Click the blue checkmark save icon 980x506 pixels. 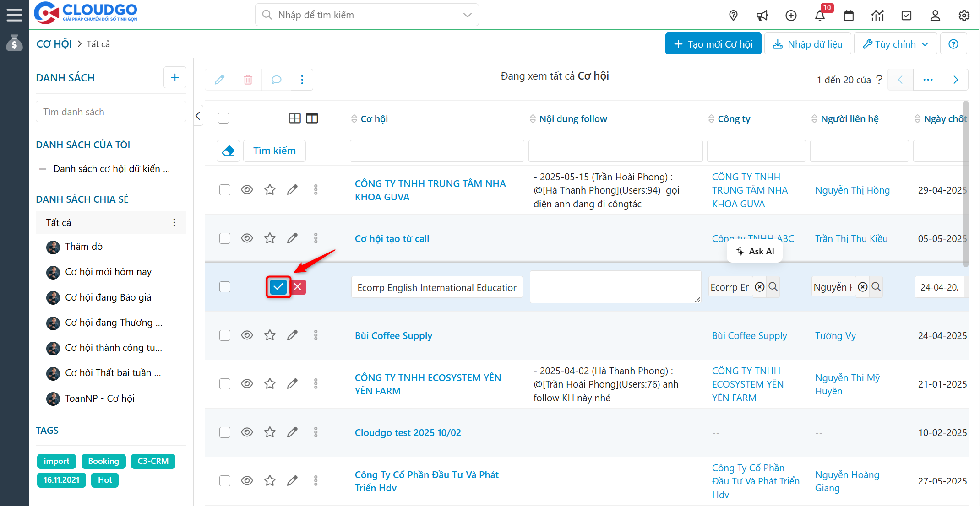[x=278, y=287]
